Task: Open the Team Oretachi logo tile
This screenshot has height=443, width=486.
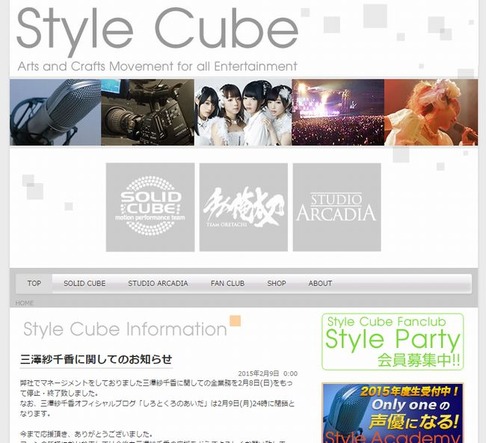Action: point(244,207)
